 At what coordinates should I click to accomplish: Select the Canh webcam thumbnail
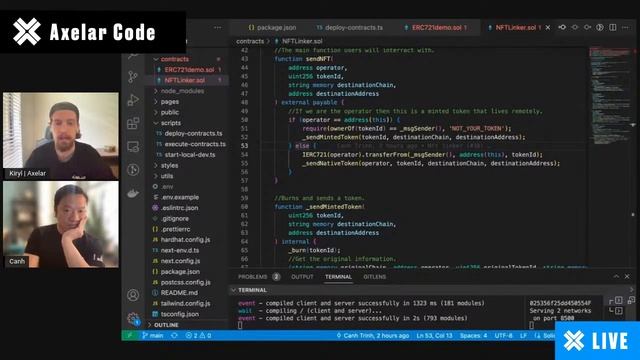click(61, 224)
